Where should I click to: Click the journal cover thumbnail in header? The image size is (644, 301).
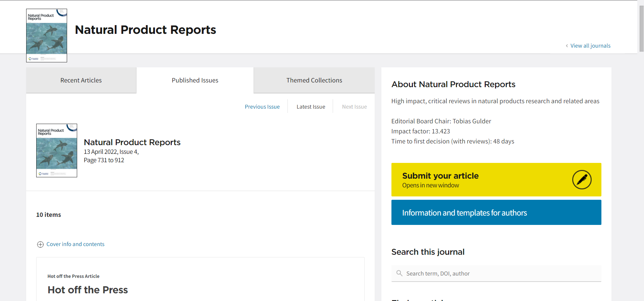coord(47,36)
